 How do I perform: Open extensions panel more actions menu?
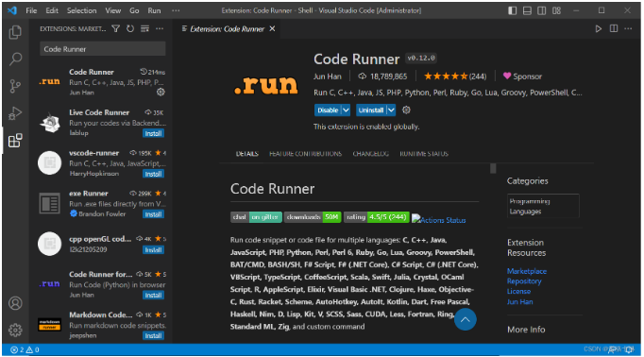160,28
